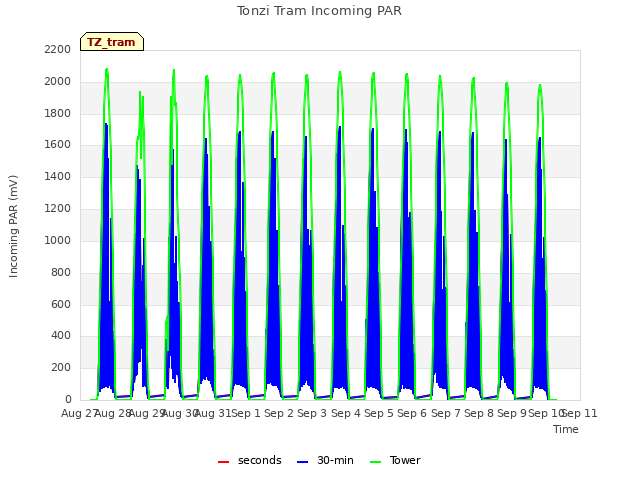Click the Sep 9 x-axis date label

[512, 413]
